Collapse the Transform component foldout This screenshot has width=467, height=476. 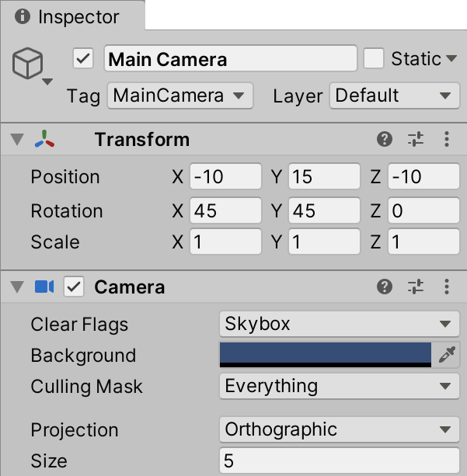[x=17, y=141]
